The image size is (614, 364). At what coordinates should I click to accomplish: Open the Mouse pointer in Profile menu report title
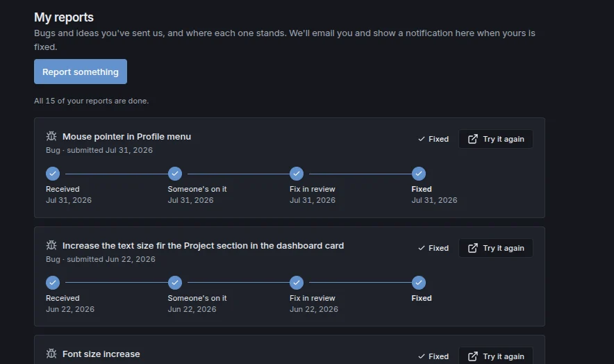[127, 136]
